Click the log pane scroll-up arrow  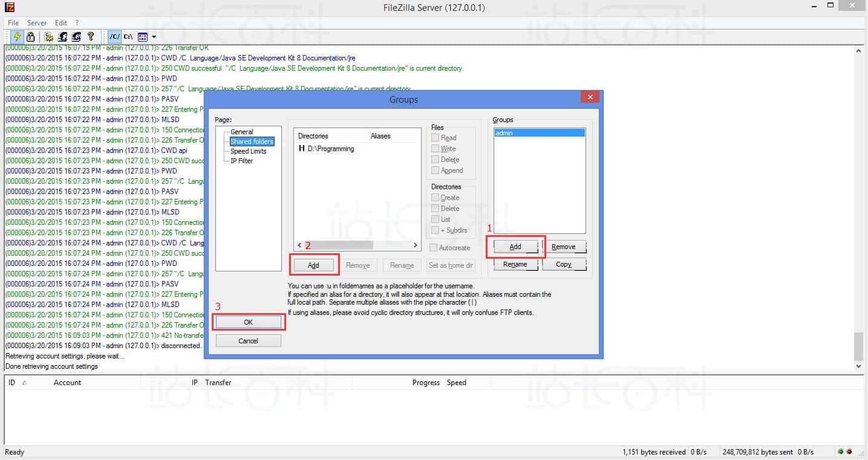coord(859,50)
